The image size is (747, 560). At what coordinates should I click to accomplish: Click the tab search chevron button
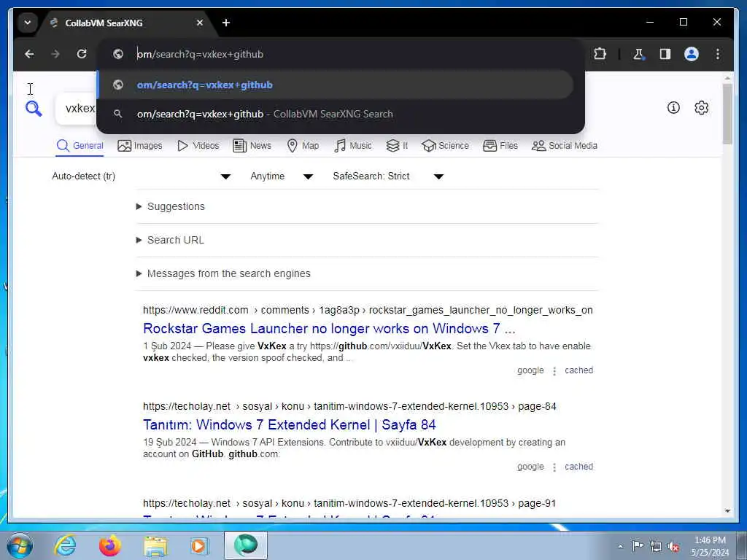28,23
